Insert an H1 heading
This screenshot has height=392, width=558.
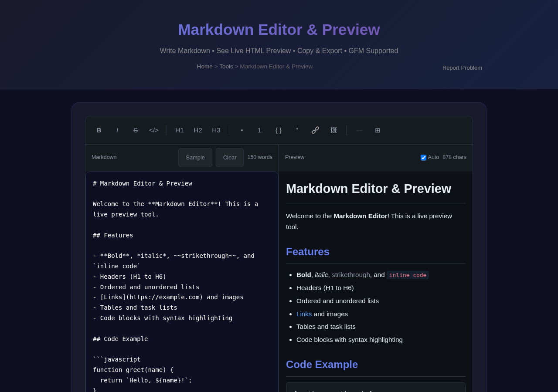(180, 130)
